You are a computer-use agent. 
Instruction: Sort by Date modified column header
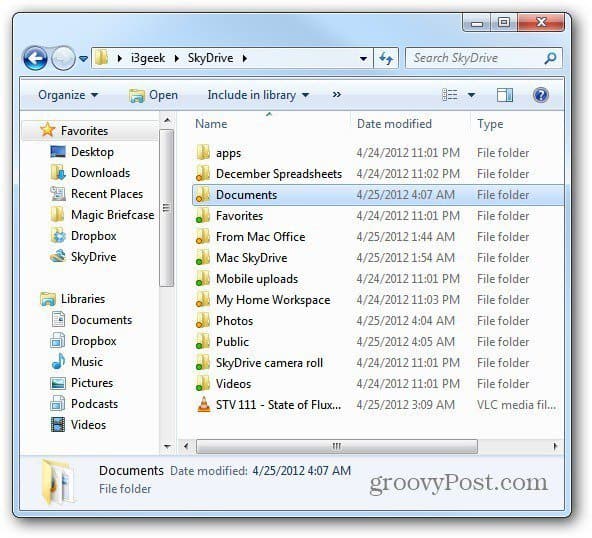[394, 124]
